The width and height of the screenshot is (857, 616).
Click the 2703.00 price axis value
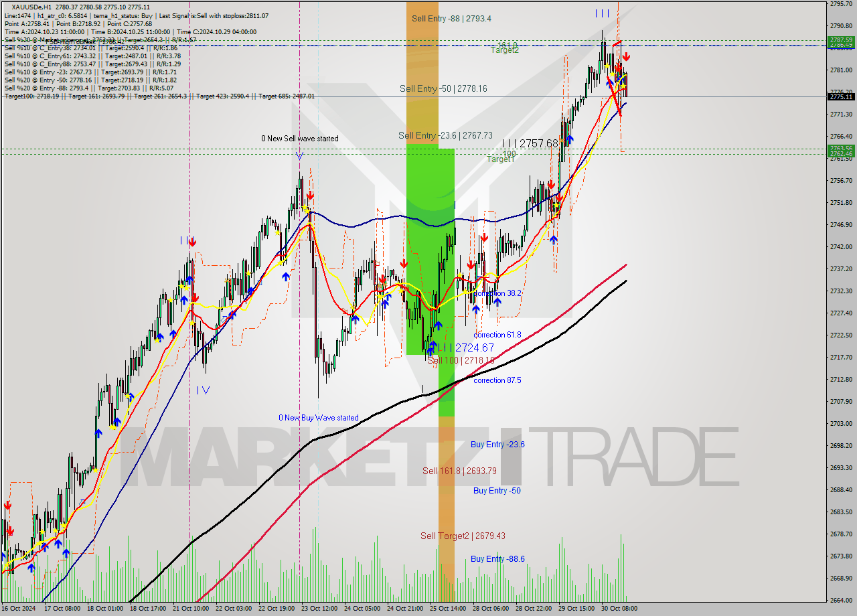coord(841,423)
